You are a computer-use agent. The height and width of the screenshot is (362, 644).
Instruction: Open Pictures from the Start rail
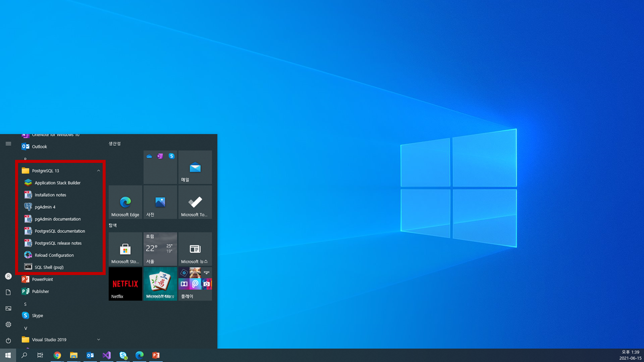pyautogui.click(x=8, y=309)
